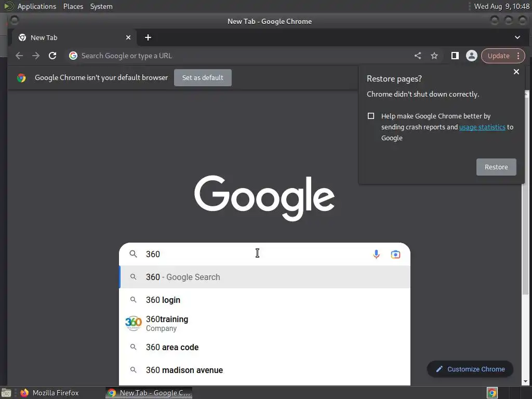
Task: Open Customize Chrome
Action: 470,369
